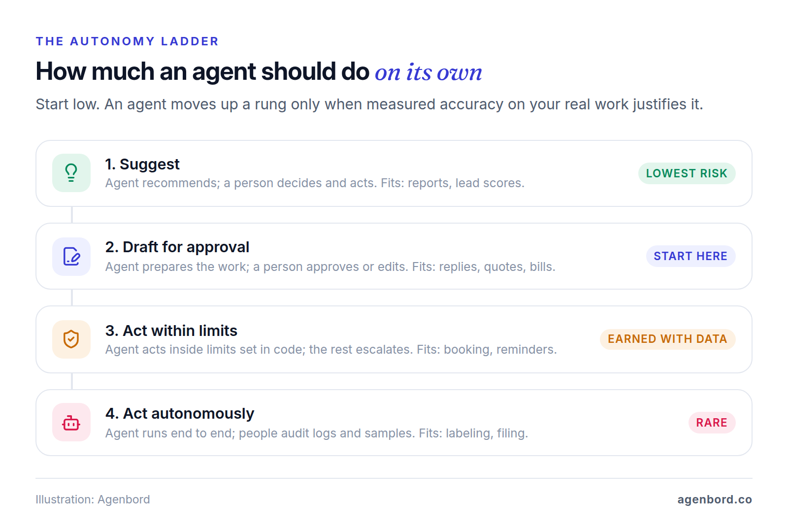The width and height of the screenshot is (788, 532).
Task: Click the text "Agent prepares the work; a person approves"
Action: click(x=232, y=267)
